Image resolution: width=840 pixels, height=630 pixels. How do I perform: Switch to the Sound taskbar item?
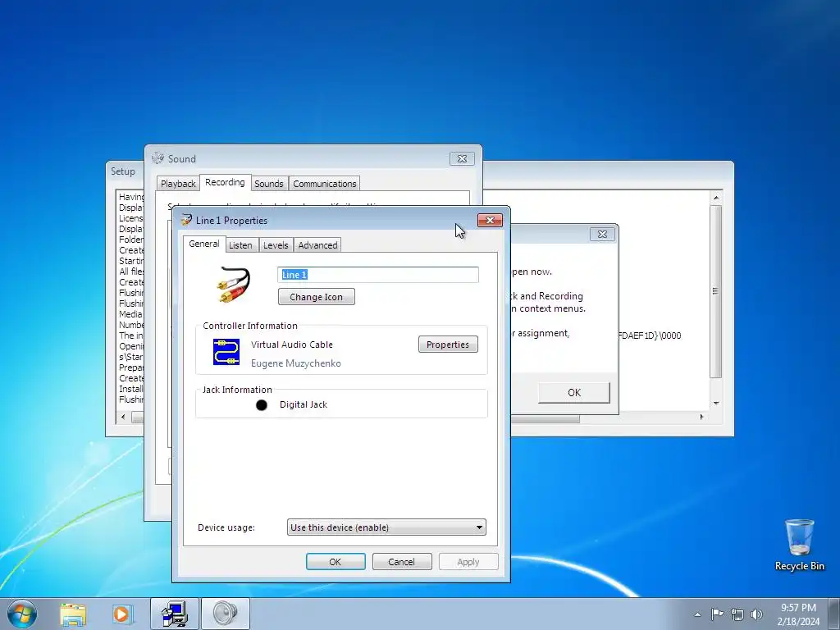point(225,614)
